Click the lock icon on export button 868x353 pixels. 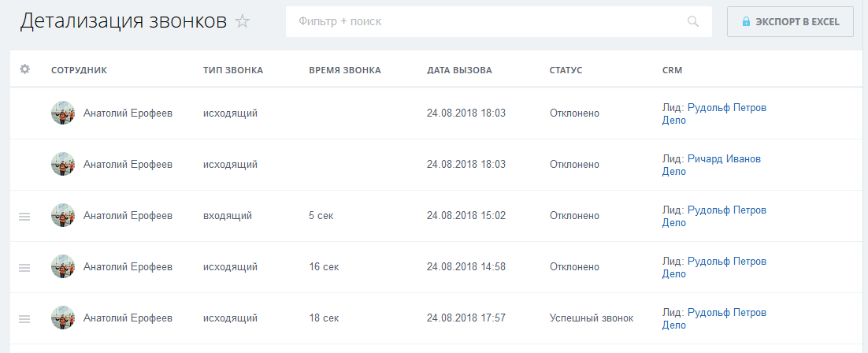[x=746, y=21]
